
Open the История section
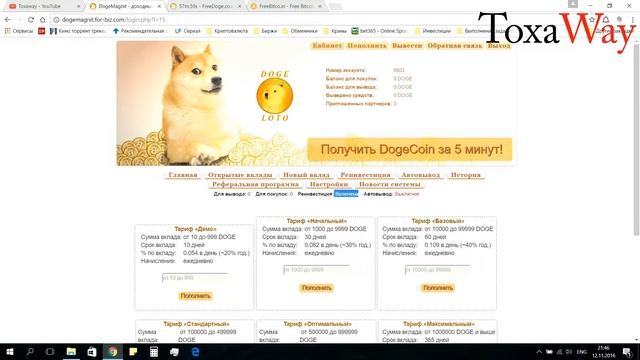pos(465,175)
